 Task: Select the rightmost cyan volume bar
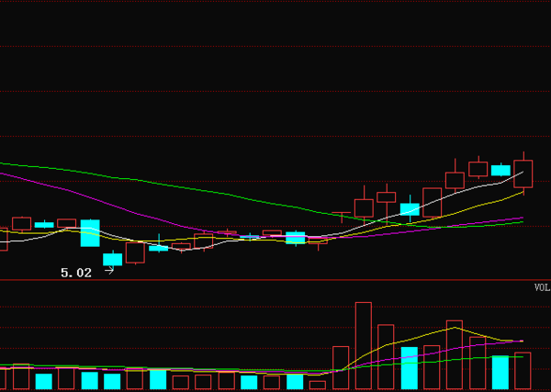(x=500, y=373)
